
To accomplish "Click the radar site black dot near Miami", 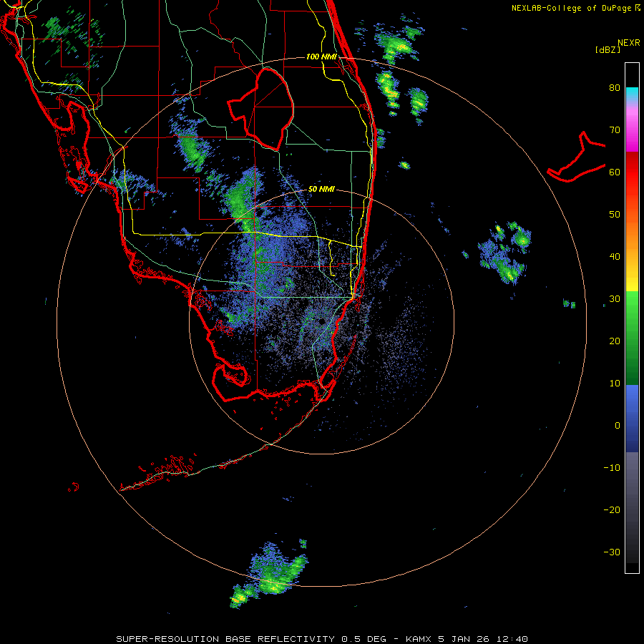I will [321, 321].
